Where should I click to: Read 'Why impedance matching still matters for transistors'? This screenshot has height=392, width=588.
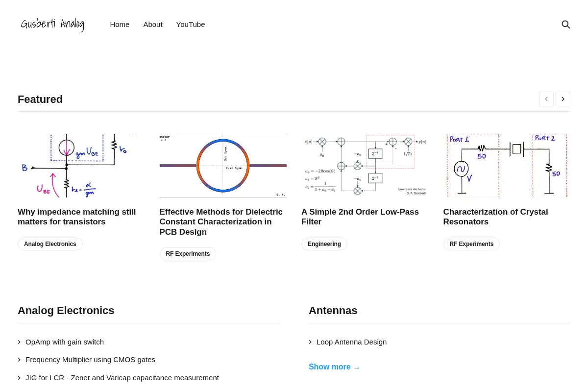77,217
